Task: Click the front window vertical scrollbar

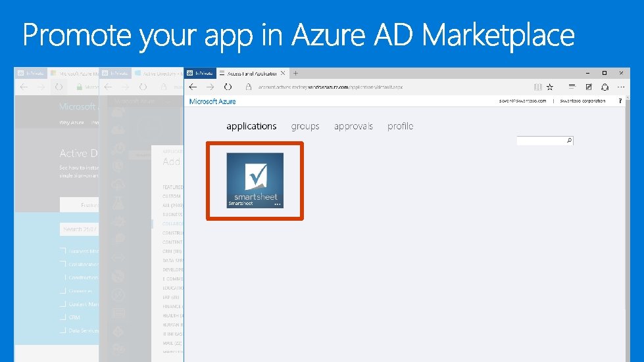Action: tap(628, 229)
